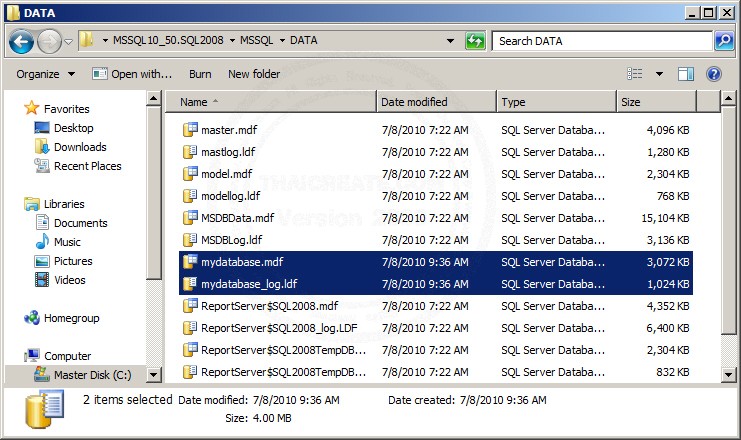741x440 pixels.
Task: Click the 2,304 KB ReportServer$SQL2008TempDB file name
Action: [x=284, y=350]
